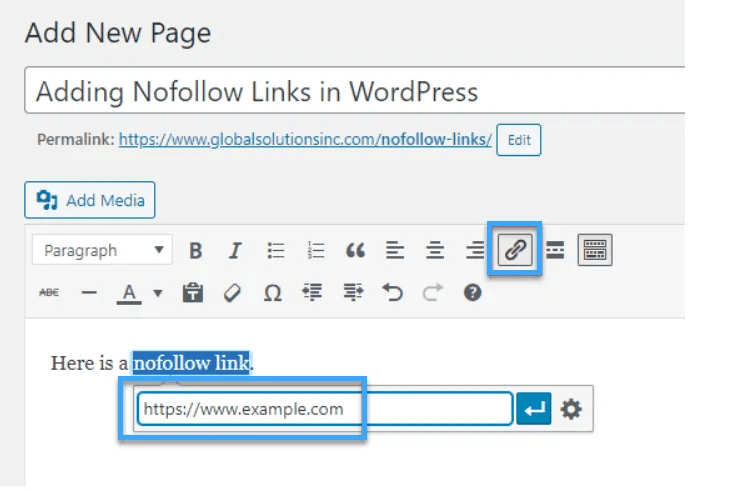The image size is (746, 490).
Task: Open the Paragraph format dropdown
Action: (102, 250)
